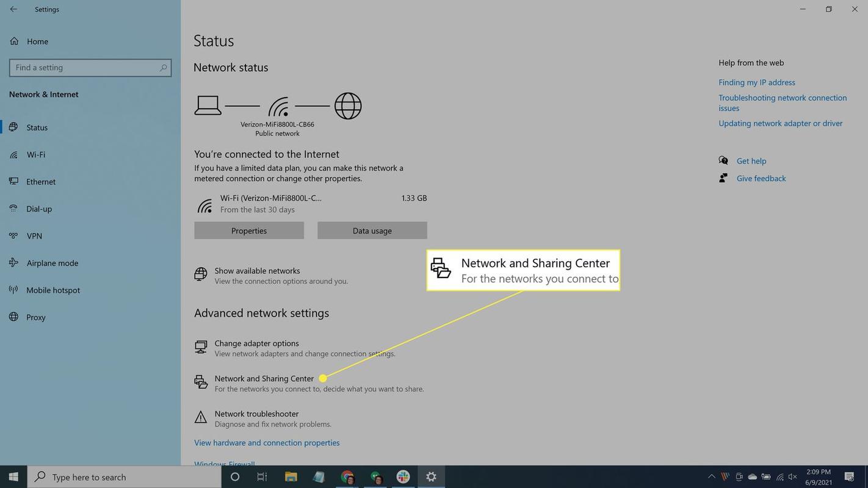Click the Properties button
The image size is (868, 488).
(x=248, y=231)
